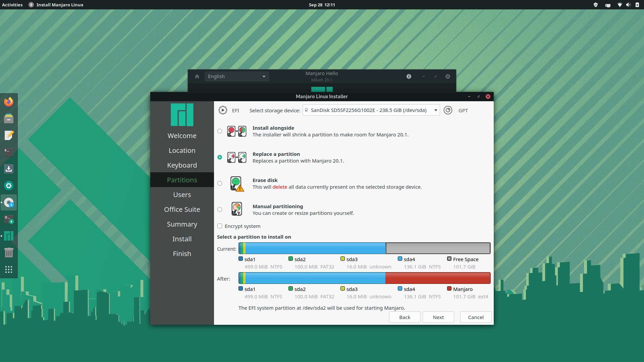The image size is (644, 362).
Task: Select the sda4 blue segment in Current bar
Action: point(315,248)
